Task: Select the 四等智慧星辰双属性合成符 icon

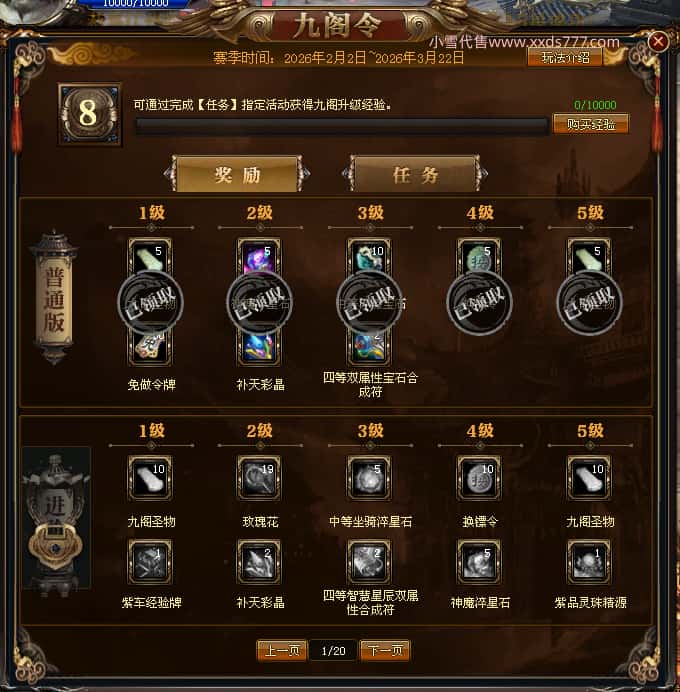Action: [x=369, y=561]
